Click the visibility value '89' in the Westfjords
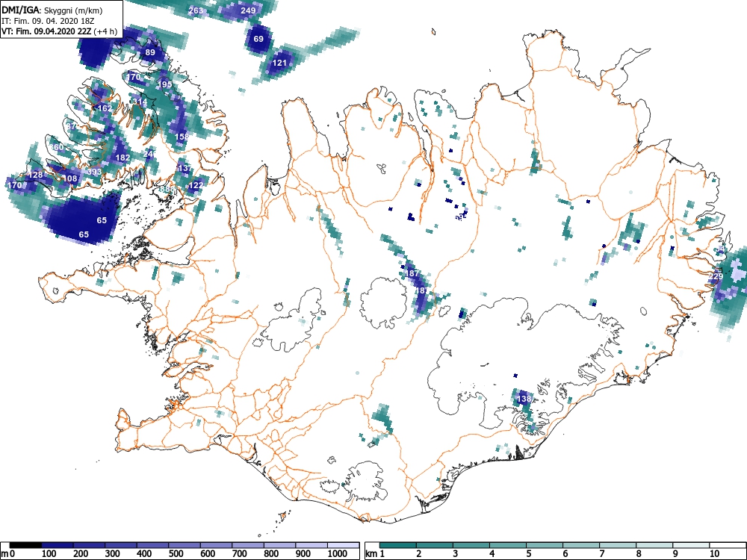The image size is (747, 560). pyautogui.click(x=150, y=52)
